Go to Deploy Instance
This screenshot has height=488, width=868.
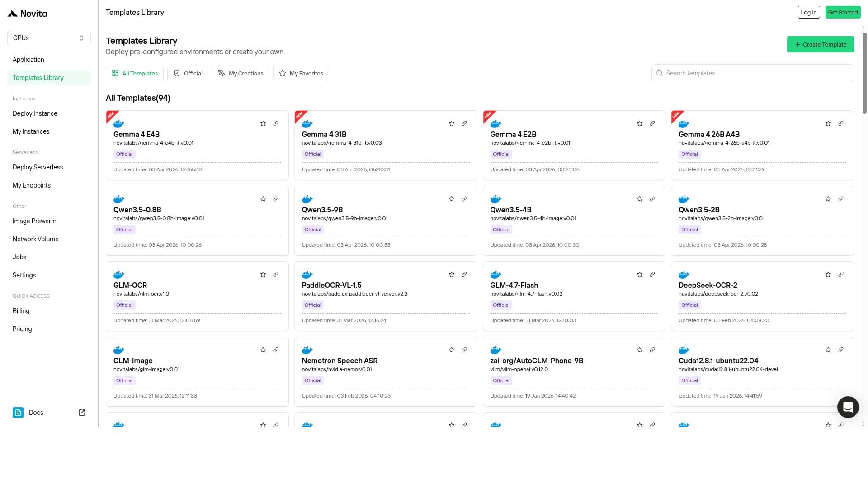(49, 113)
